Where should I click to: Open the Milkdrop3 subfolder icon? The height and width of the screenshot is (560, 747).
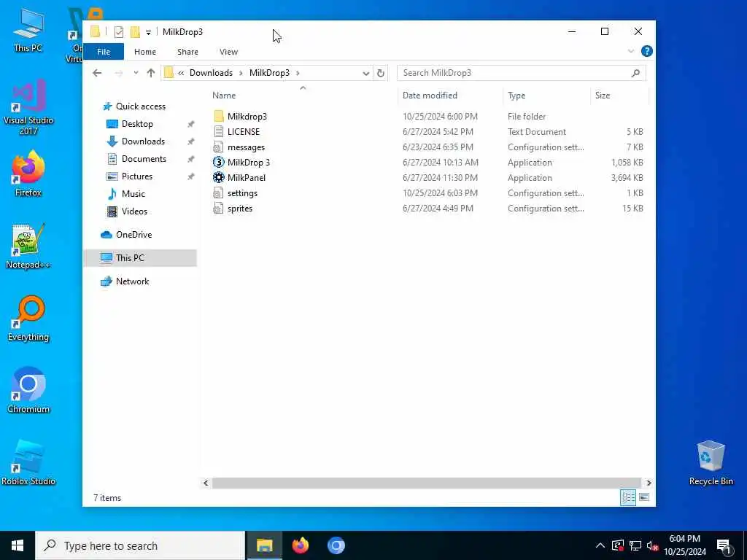point(219,116)
